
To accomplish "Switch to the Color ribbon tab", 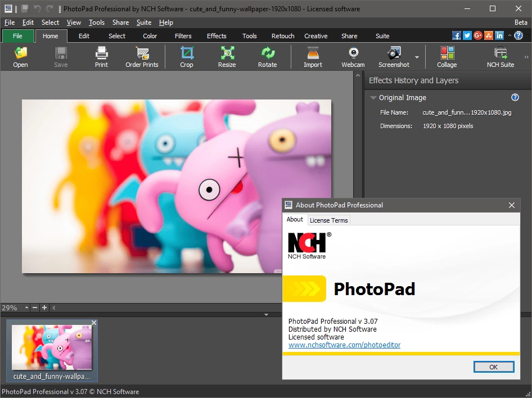I will click(x=150, y=36).
